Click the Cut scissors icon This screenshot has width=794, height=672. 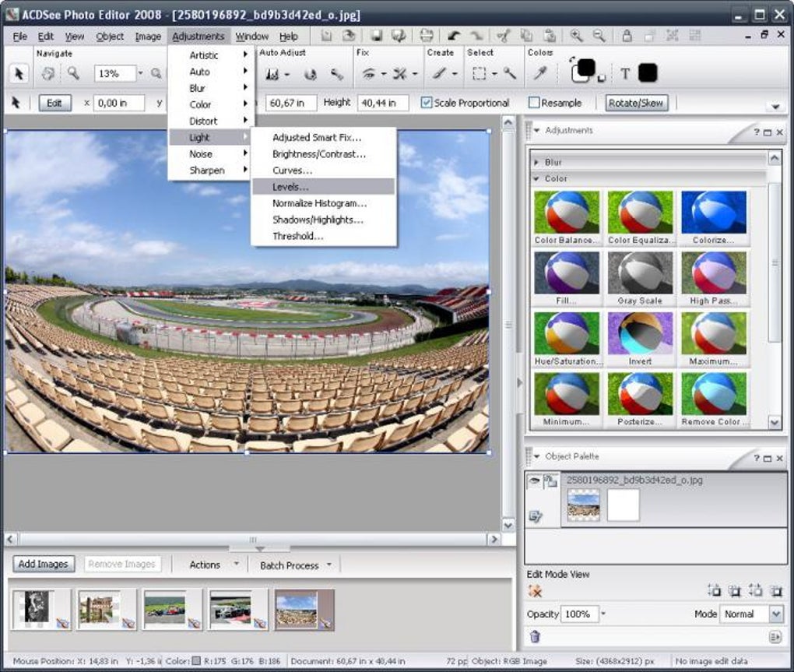pyautogui.click(x=503, y=36)
